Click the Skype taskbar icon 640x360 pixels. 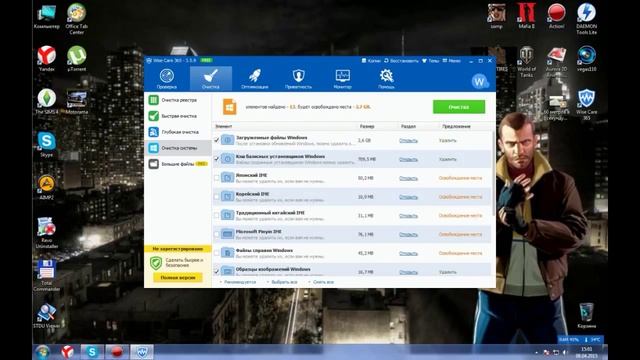tap(92, 352)
